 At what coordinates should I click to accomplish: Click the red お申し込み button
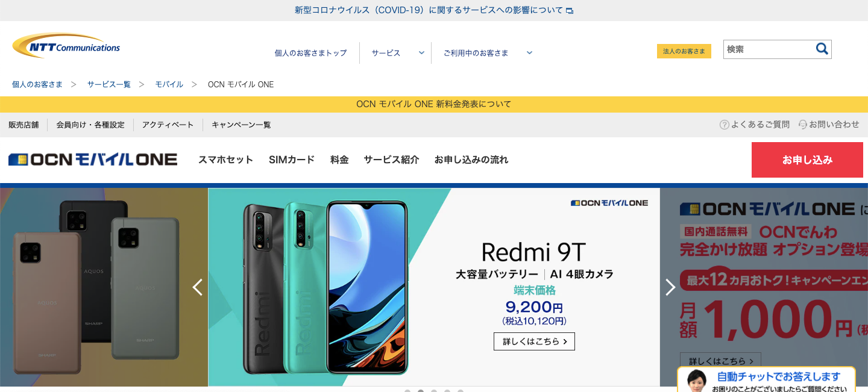pyautogui.click(x=807, y=160)
